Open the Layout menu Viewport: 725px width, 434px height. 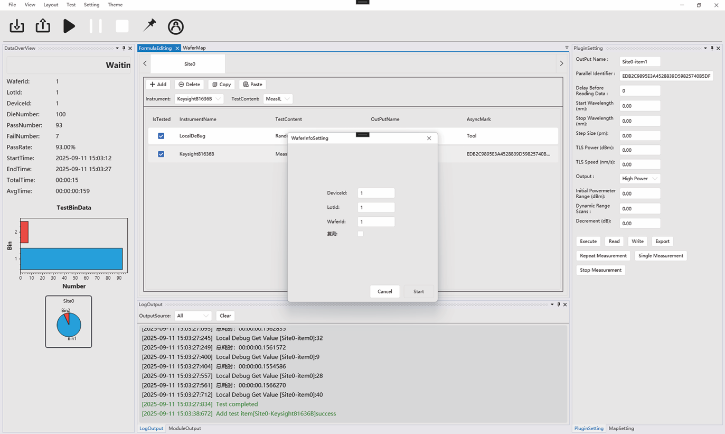[50, 4]
